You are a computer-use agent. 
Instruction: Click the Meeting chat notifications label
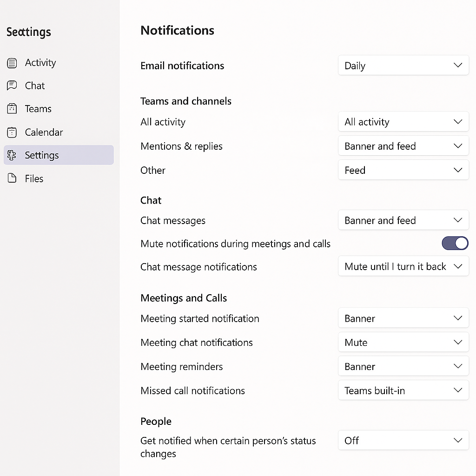[x=197, y=343]
